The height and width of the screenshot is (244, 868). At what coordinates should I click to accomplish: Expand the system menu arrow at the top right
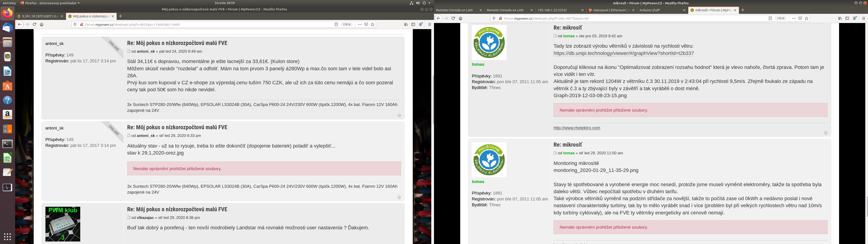[429, 3]
